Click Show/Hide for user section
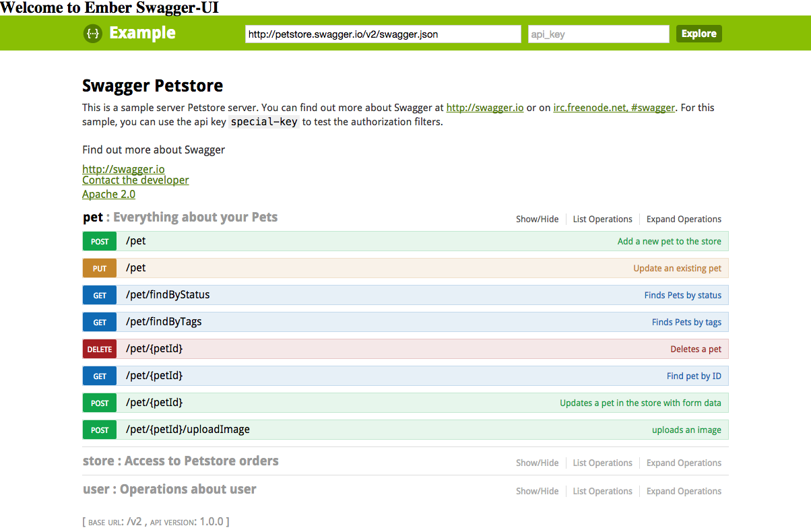811x532 pixels. click(537, 491)
